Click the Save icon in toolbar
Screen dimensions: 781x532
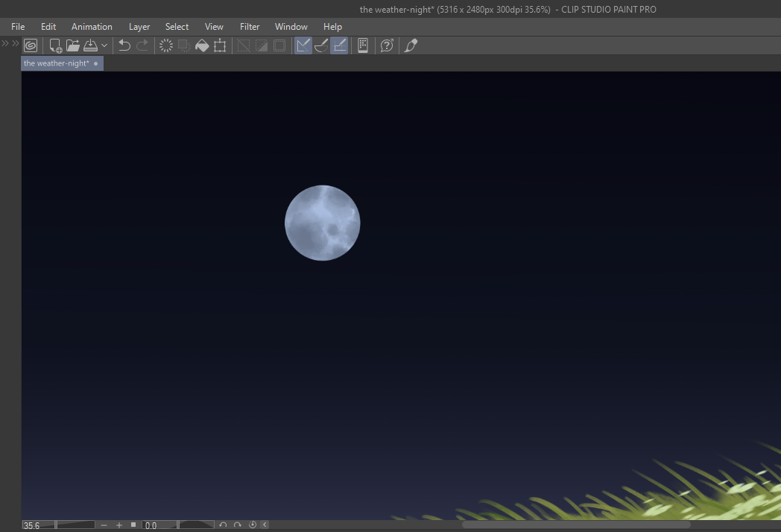click(90, 45)
